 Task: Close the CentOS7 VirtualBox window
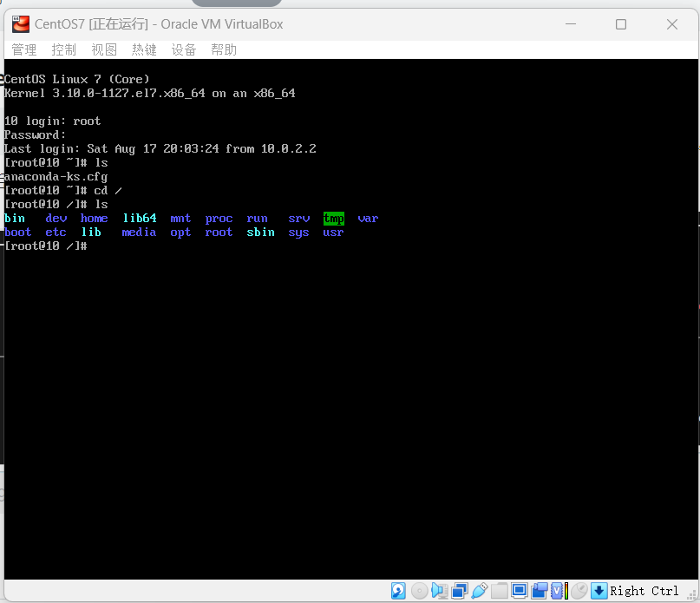(672, 24)
